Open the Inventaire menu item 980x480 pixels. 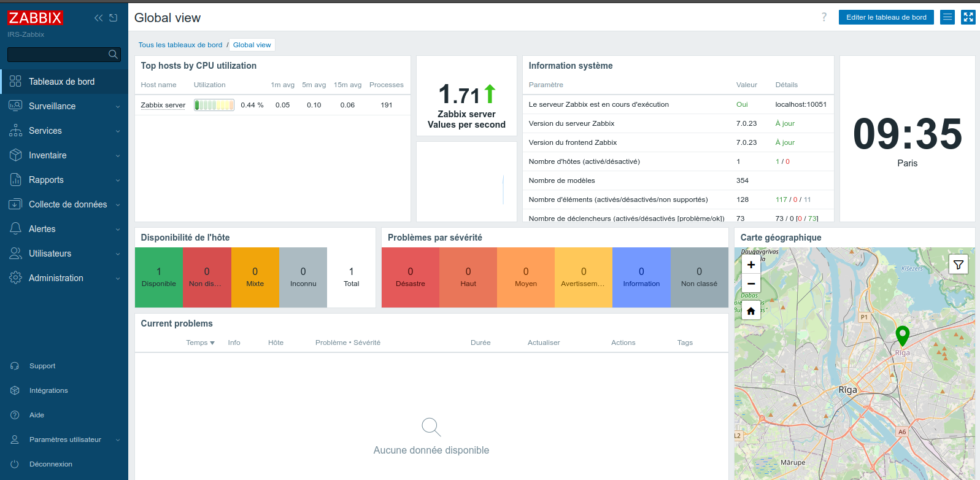[x=64, y=155]
